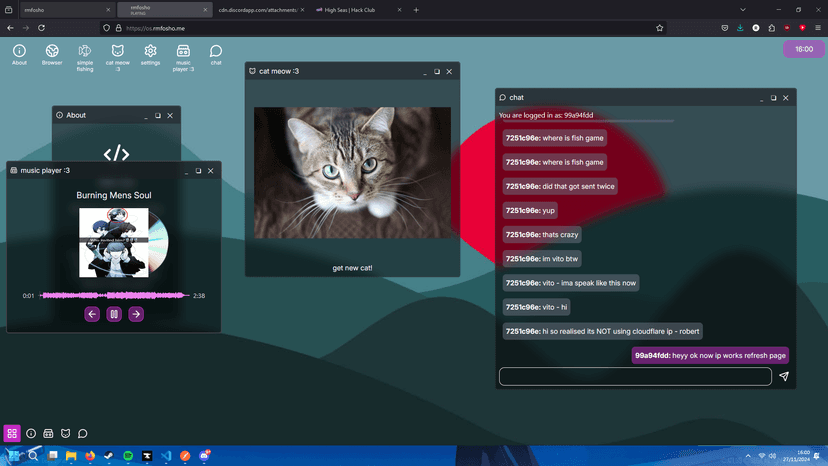Go to the previous track
The height and width of the screenshot is (466, 828).
coord(92,314)
